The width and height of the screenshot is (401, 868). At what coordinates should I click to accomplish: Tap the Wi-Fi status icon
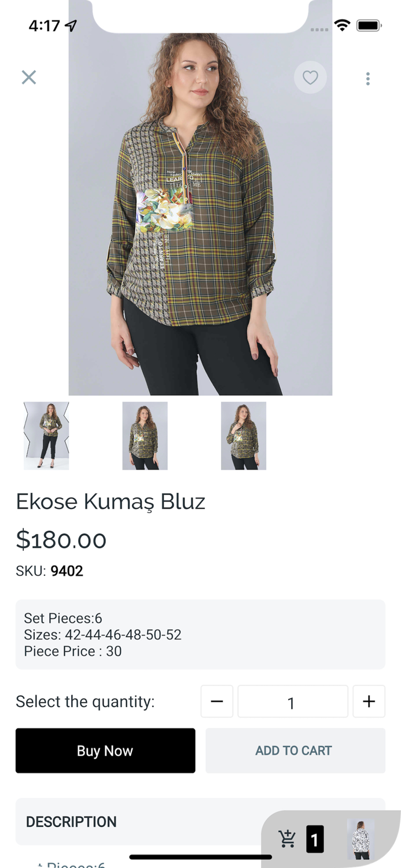click(x=343, y=25)
